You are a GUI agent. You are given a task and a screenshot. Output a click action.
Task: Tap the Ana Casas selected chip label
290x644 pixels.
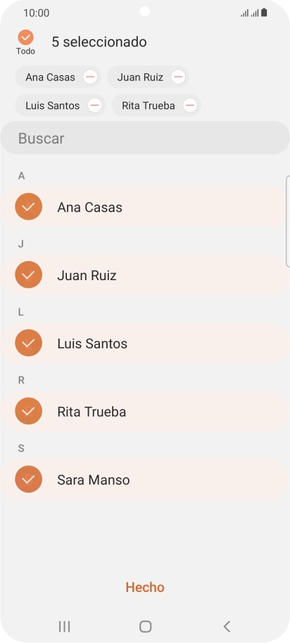click(50, 77)
